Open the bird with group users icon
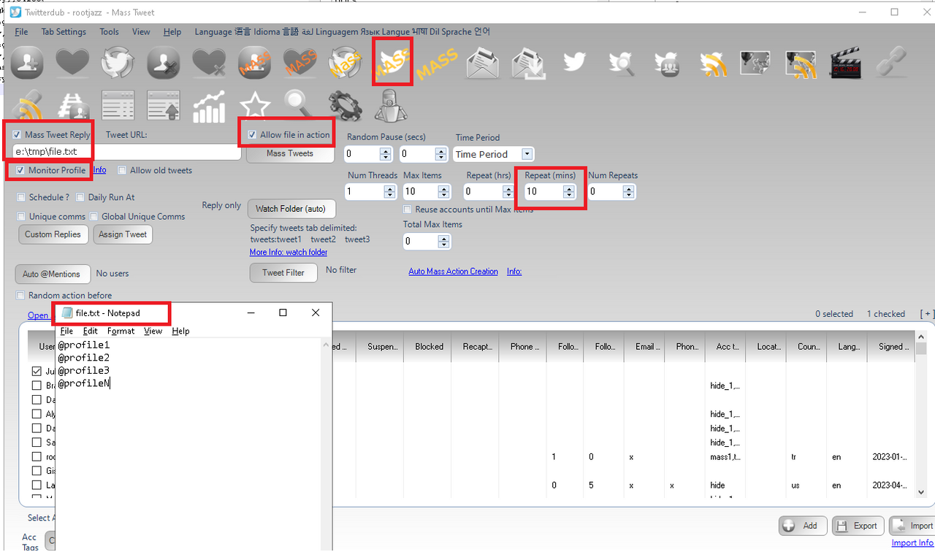 coord(667,63)
